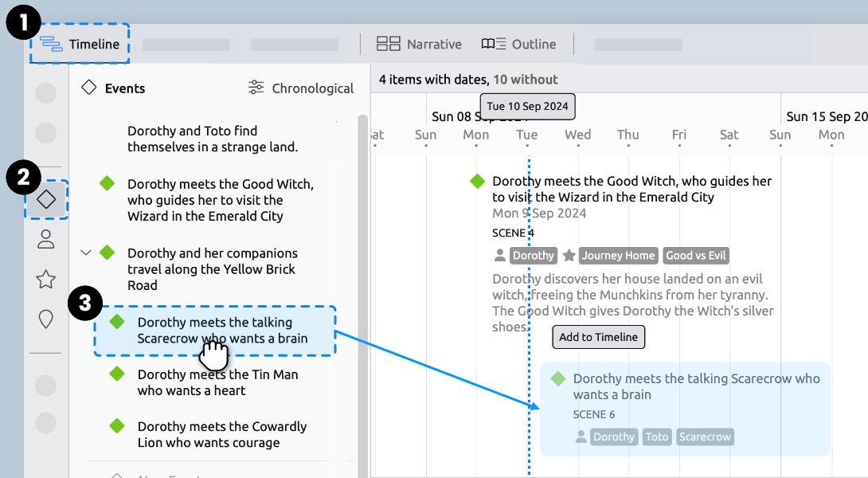
Task: Click Dorothy tag on Scarecrow timeline card
Action: point(614,437)
